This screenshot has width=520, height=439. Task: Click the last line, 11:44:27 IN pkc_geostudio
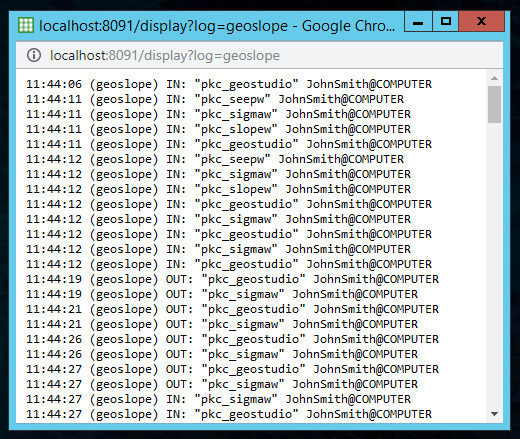[x=229, y=414]
